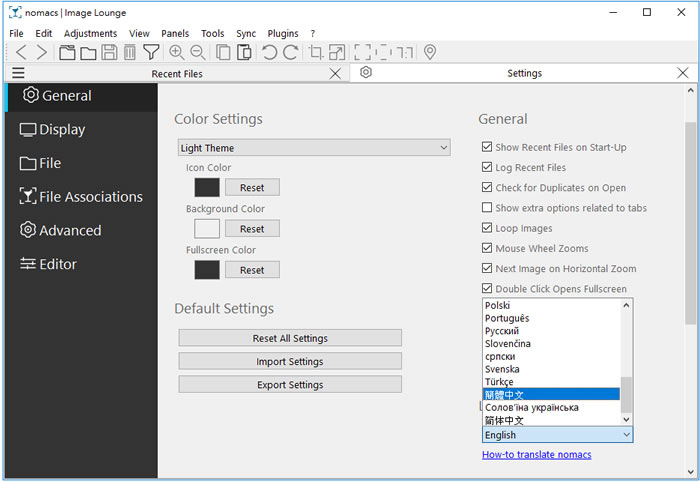
Task: Select Русский in the language list
Action: pos(551,331)
